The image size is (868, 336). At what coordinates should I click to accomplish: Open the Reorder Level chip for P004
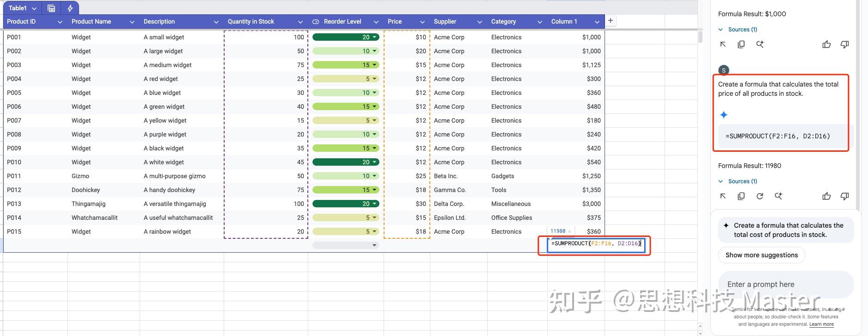346,79
